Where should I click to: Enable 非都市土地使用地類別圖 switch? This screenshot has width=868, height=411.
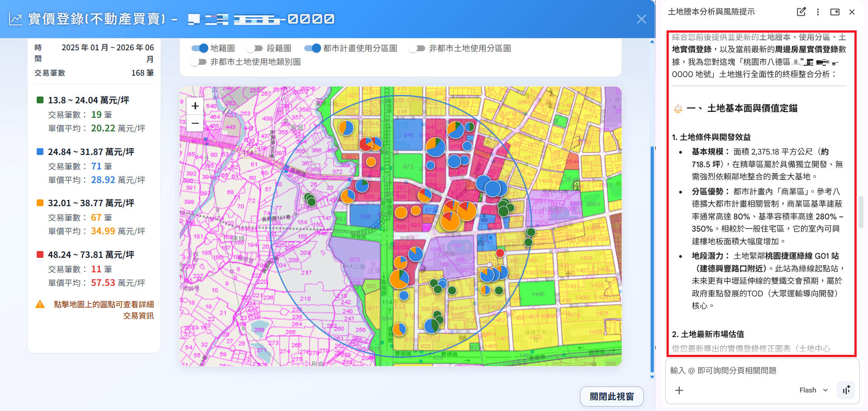tap(199, 62)
